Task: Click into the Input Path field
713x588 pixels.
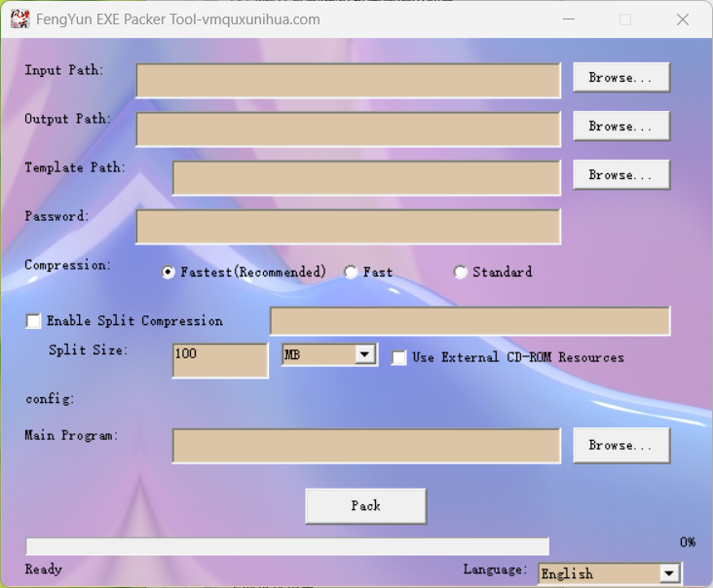Action: pyautogui.click(x=348, y=81)
